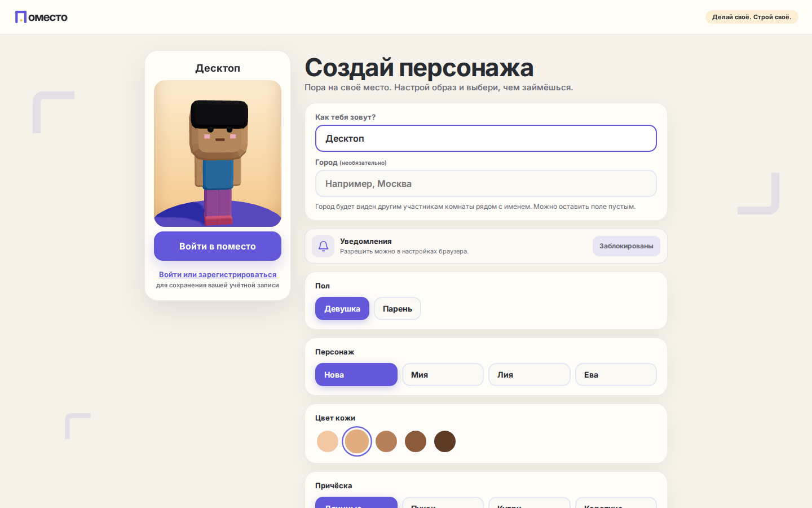The height and width of the screenshot is (508, 812).
Task: Pick the fourth, brown skin swatch
Action: pos(416,441)
